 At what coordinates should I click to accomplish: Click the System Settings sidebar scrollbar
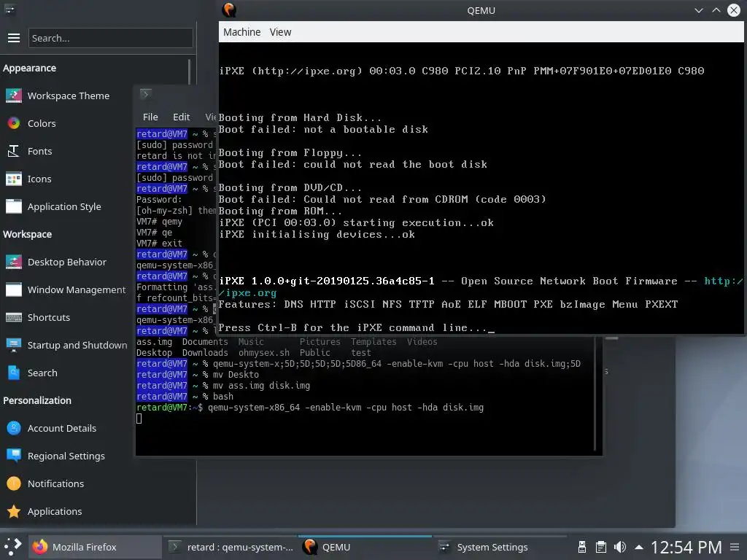point(190,71)
